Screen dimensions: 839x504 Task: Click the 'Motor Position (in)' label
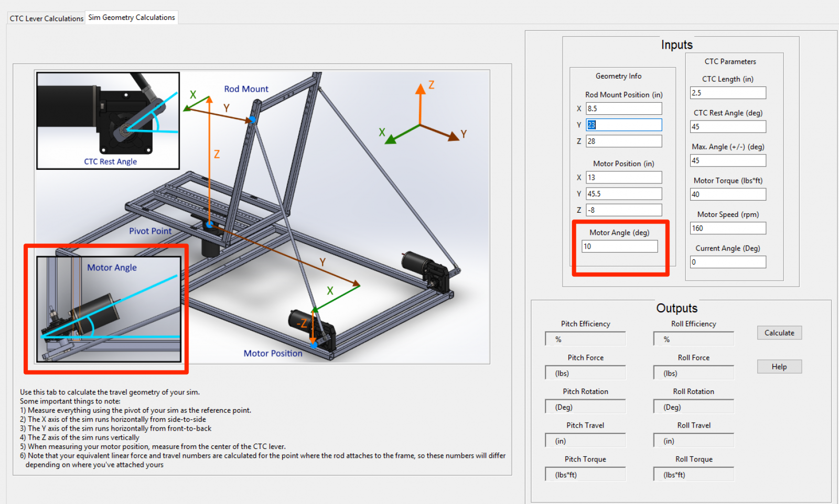[623, 163]
